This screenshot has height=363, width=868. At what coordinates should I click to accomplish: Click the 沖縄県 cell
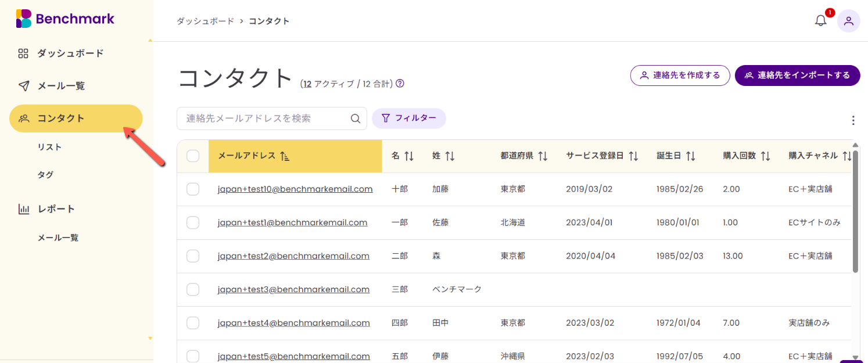[x=513, y=356]
